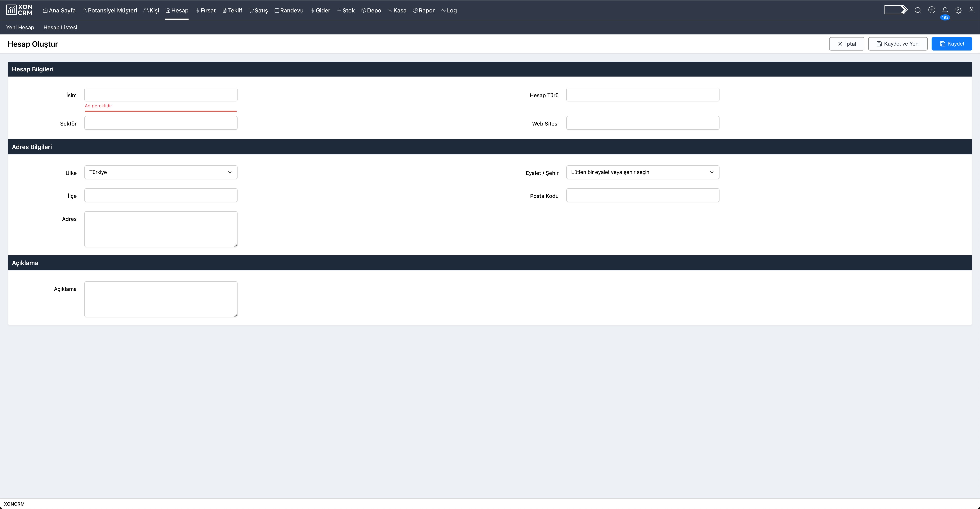Open the Depo menu

(371, 10)
